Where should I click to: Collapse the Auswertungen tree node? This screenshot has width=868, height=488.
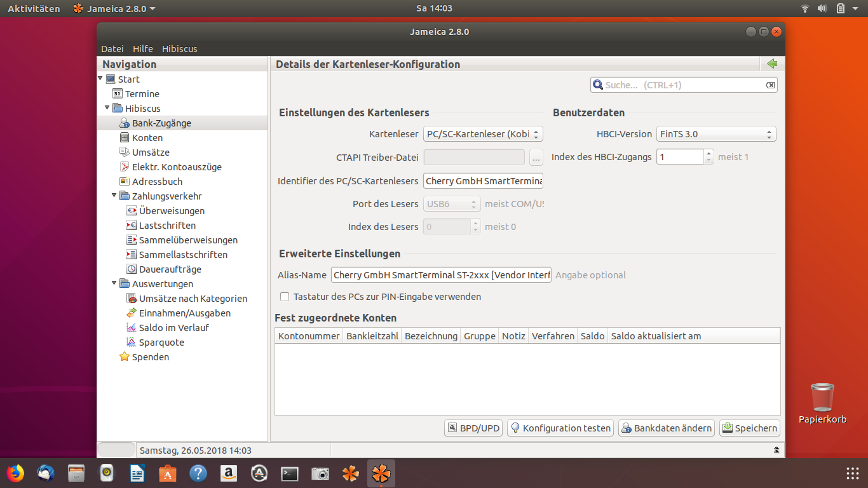tap(114, 283)
